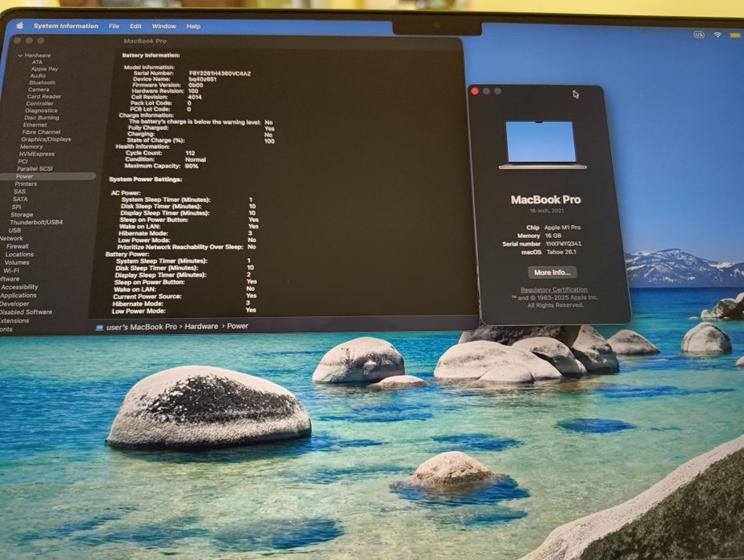Click the Battery Information heading
744x560 pixels.
pyautogui.click(x=151, y=55)
